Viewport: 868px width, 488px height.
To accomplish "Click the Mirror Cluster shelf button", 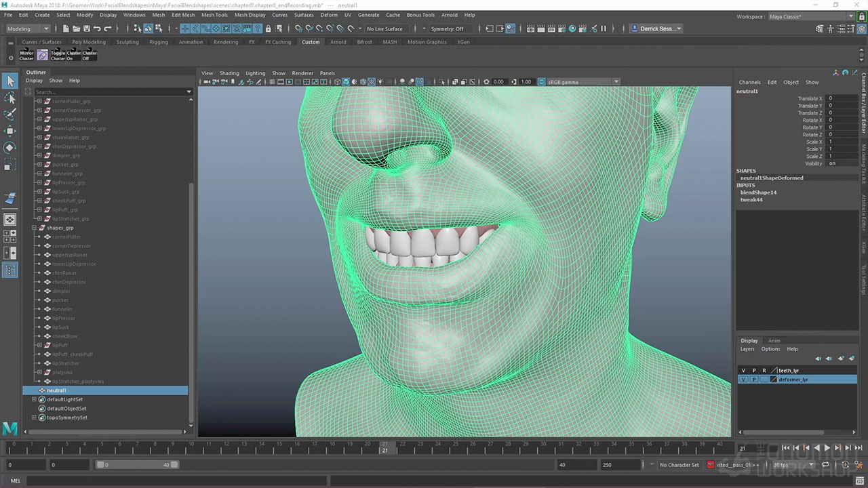I will pos(26,55).
